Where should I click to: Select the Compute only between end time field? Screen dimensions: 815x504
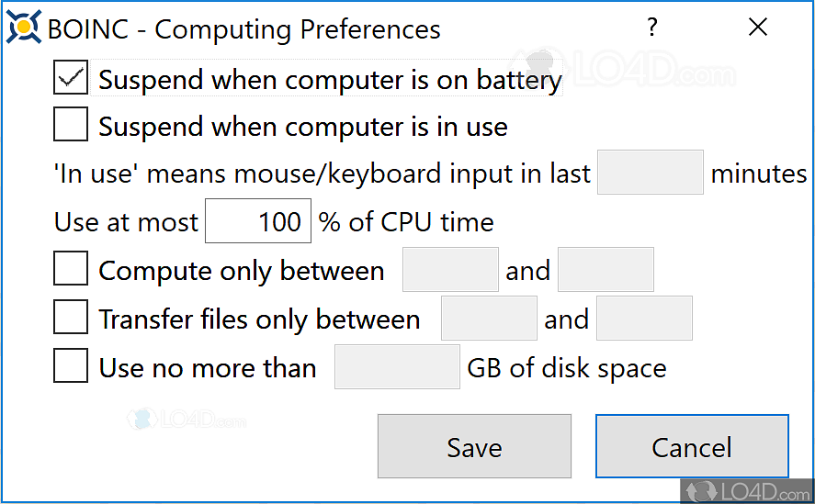click(x=606, y=270)
